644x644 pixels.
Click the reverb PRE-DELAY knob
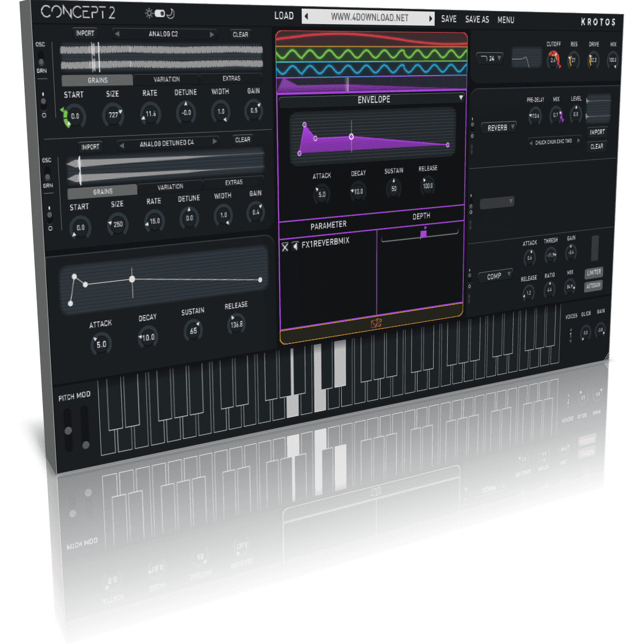pos(535,115)
